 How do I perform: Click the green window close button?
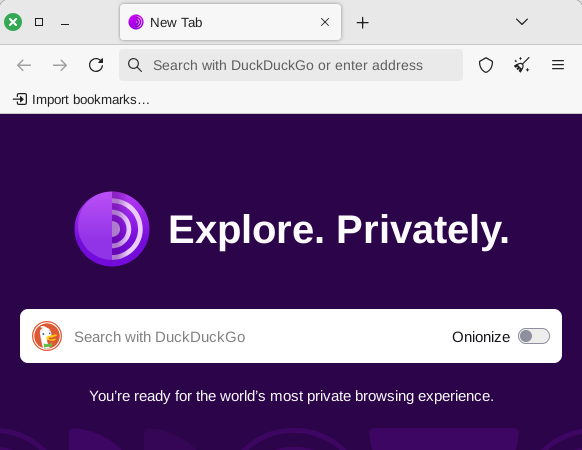tap(13, 22)
